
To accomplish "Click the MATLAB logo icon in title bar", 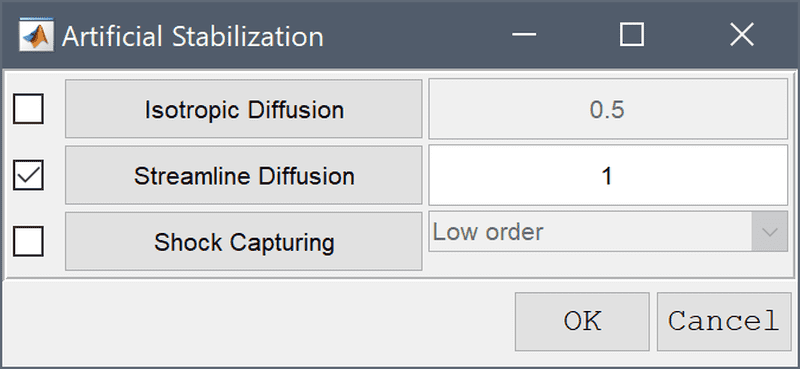I will [36, 35].
